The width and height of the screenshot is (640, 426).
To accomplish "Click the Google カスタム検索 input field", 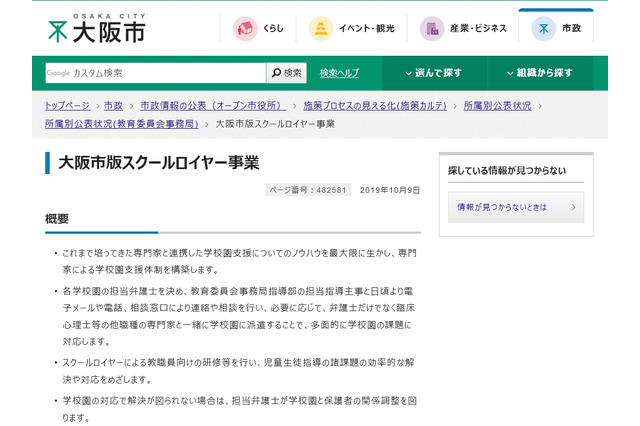I will [156, 73].
